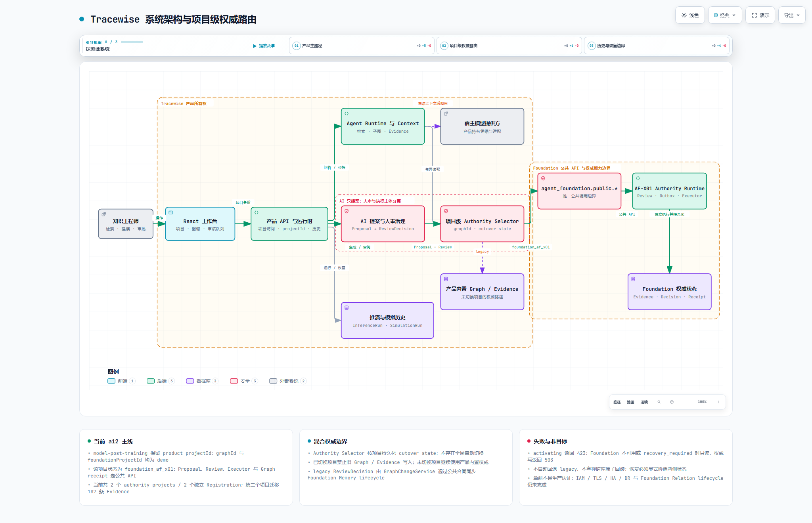Click the 01 step number badge
Viewport: 812px width, 523px height.
pyautogui.click(x=297, y=46)
